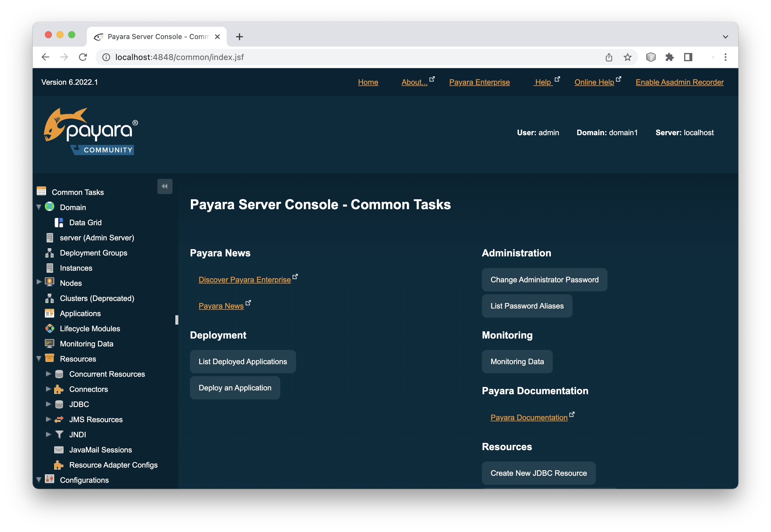Viewport: 771px width, 532px height.
Task: Click the JMS Resources arrows icon
Action: pyautogui.click(x=59, y=420)
